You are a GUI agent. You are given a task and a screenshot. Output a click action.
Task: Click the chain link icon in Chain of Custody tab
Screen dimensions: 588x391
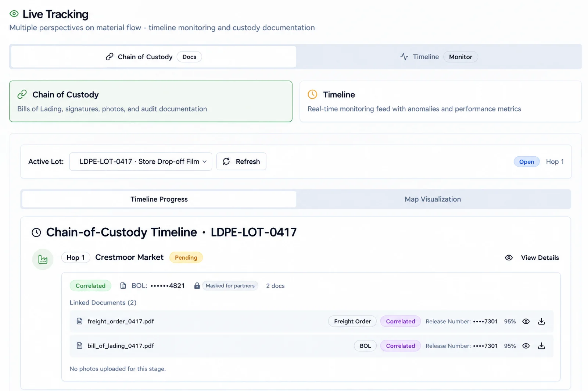pos(110,57)
